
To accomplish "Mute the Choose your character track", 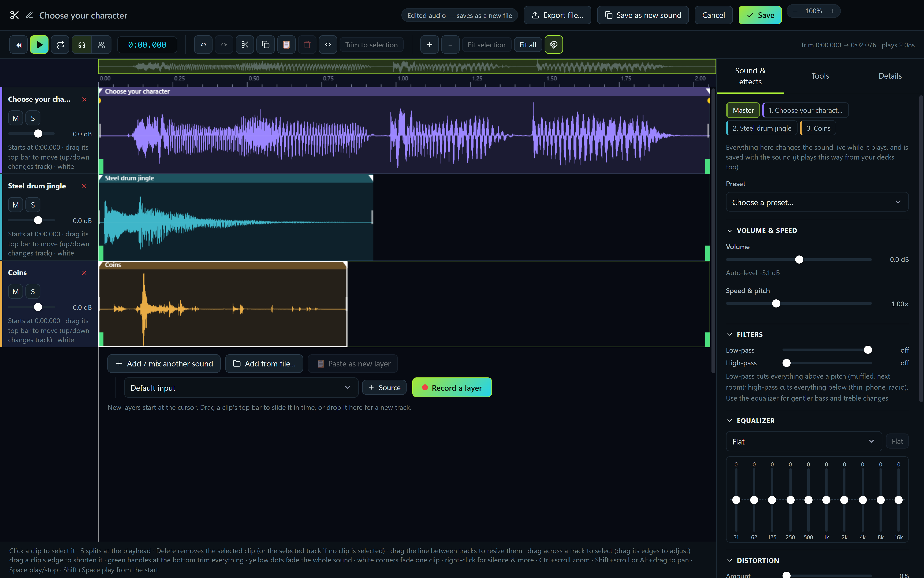I will [16, 118].
